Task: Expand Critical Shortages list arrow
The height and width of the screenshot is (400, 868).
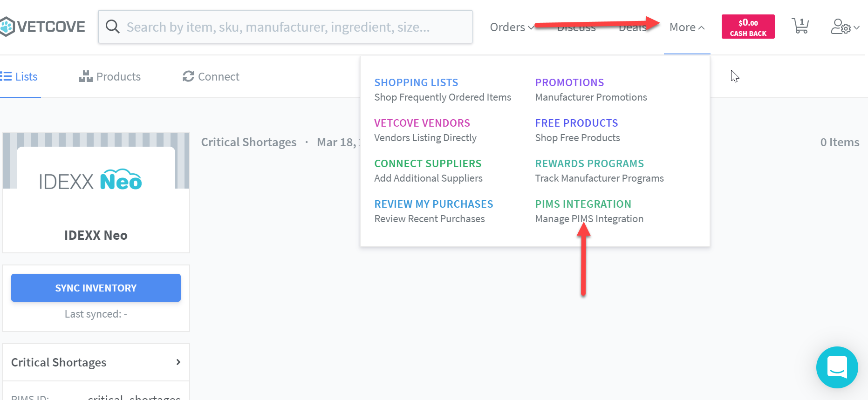Action: (178, 362)
